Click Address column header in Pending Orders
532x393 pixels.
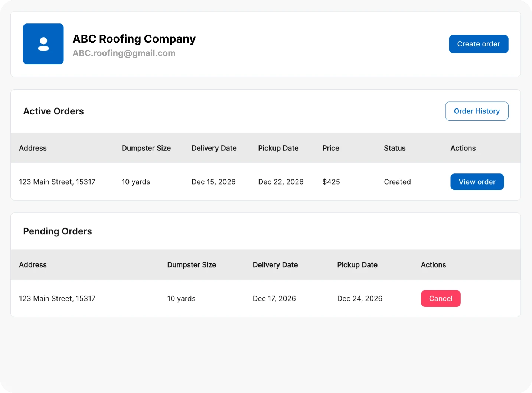pos(33,265)
